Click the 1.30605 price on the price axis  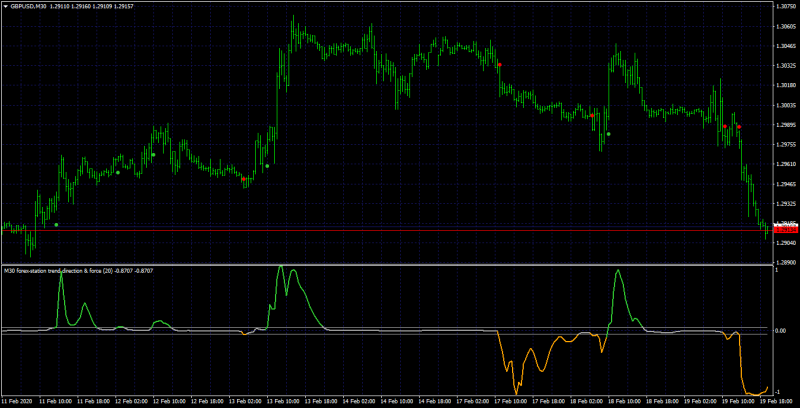(785, 26)
